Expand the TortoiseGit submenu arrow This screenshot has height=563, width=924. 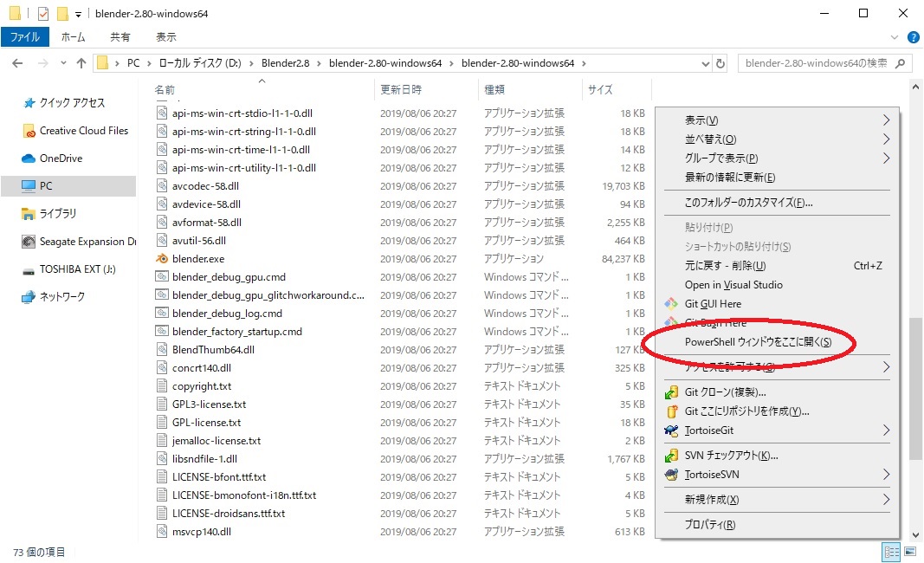[x=886, y=430]
